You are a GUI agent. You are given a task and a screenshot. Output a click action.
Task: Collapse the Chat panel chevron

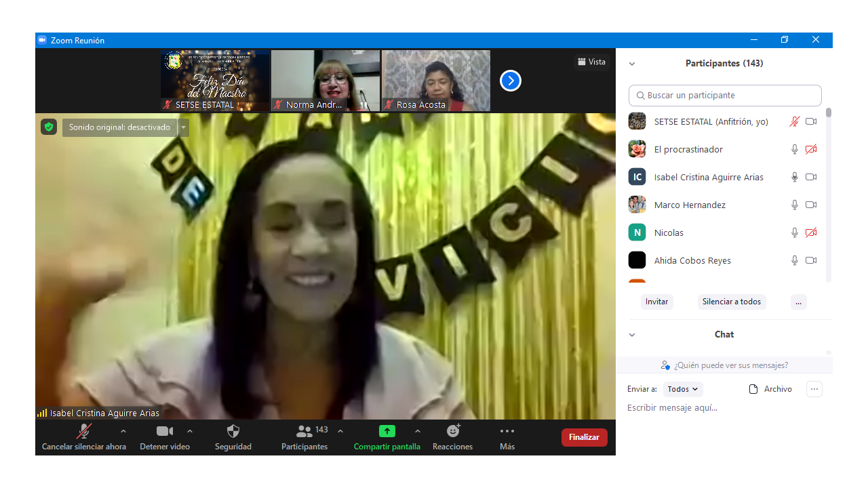point(632,335)
